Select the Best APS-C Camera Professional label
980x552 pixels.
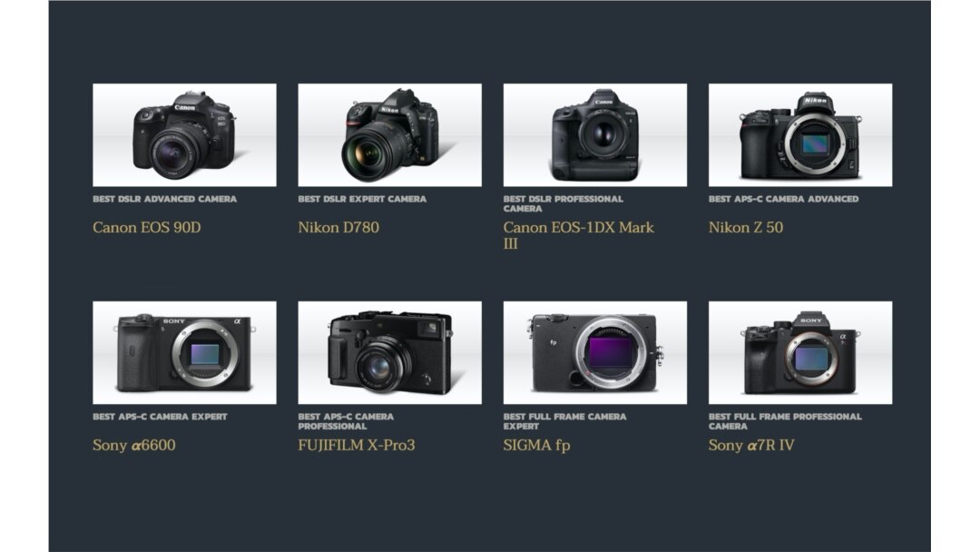346,421
